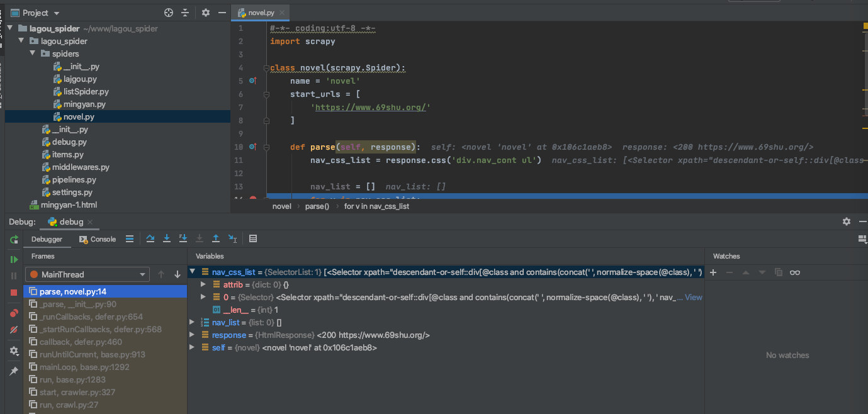View all breakpoints

pos(14,313)
